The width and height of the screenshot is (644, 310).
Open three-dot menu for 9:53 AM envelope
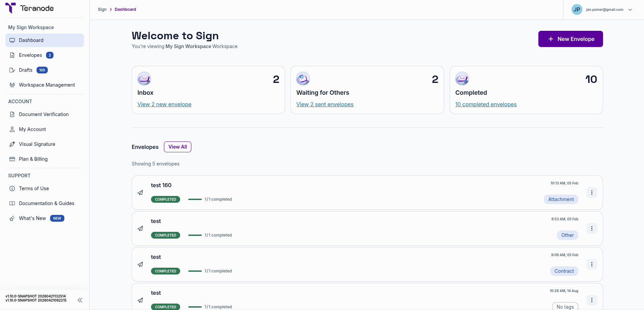coord(592,228)
